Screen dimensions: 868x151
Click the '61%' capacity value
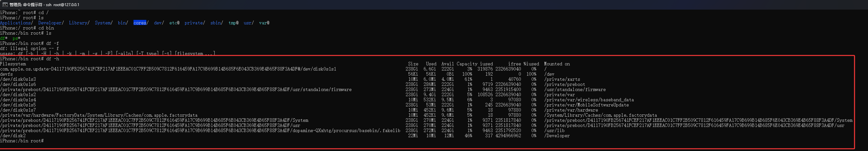coord(468,80)
